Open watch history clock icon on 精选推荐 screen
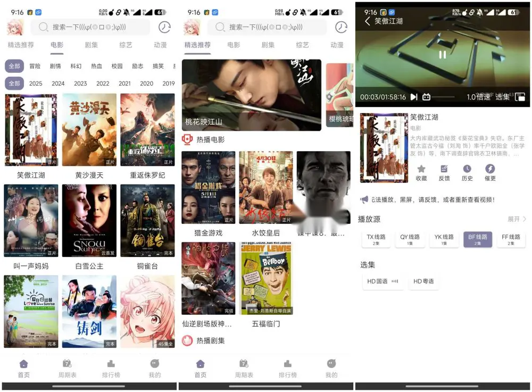 342,27
